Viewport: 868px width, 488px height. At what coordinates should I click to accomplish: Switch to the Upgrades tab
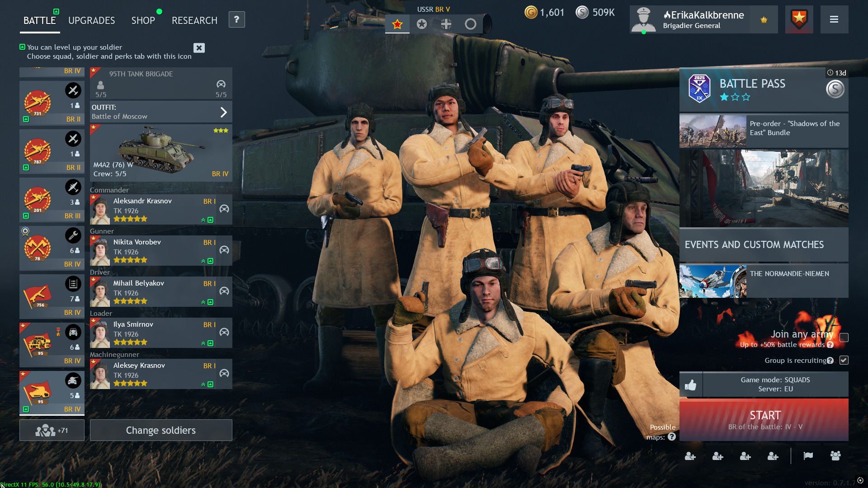(91, 20)
